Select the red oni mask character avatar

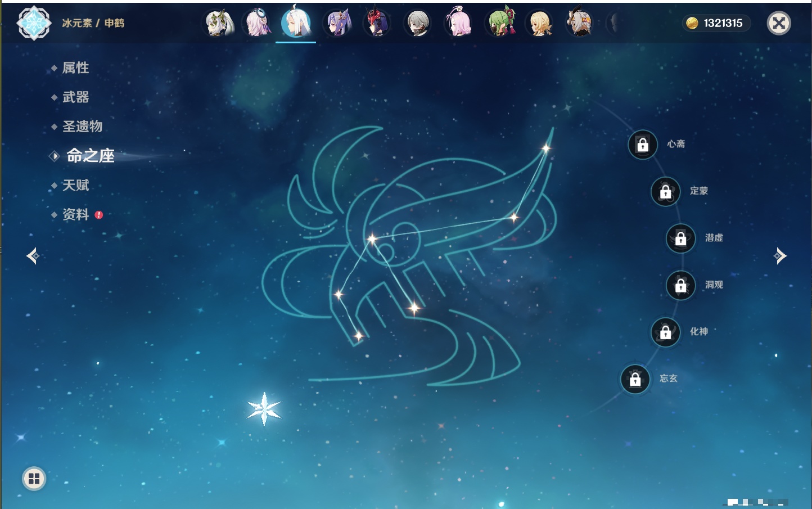(377, 23)
